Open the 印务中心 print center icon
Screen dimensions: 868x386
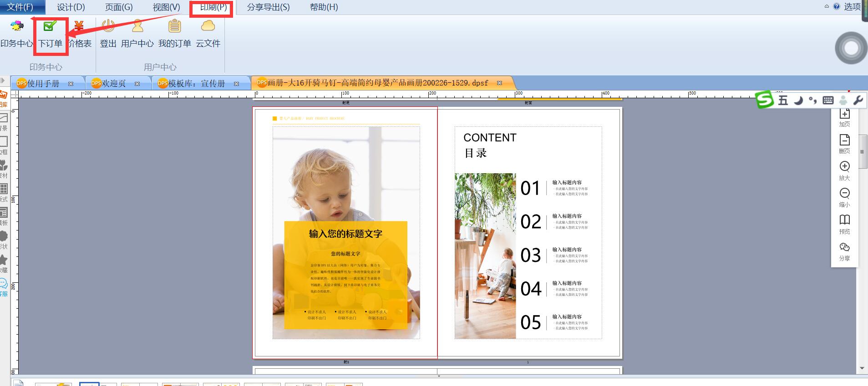coord(17,34)
